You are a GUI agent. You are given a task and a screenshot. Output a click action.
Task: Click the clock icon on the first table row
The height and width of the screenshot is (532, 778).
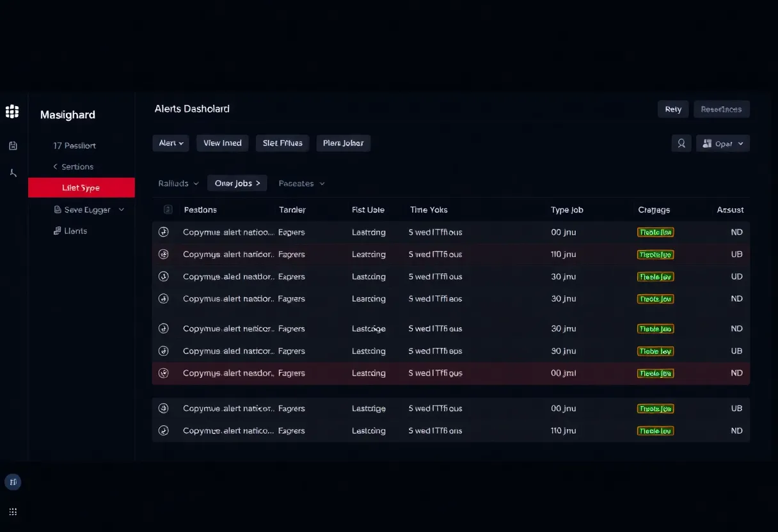pos(164,232)
